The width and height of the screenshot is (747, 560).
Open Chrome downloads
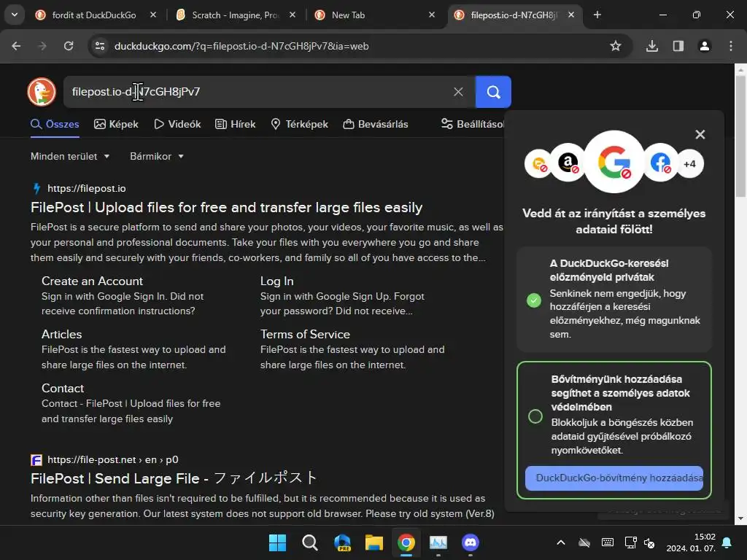point(652,46)
